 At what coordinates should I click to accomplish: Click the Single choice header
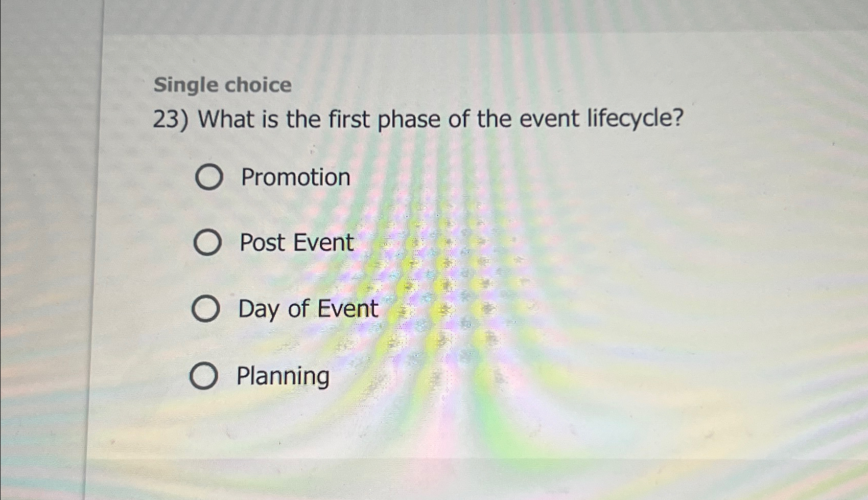[223, 84]
